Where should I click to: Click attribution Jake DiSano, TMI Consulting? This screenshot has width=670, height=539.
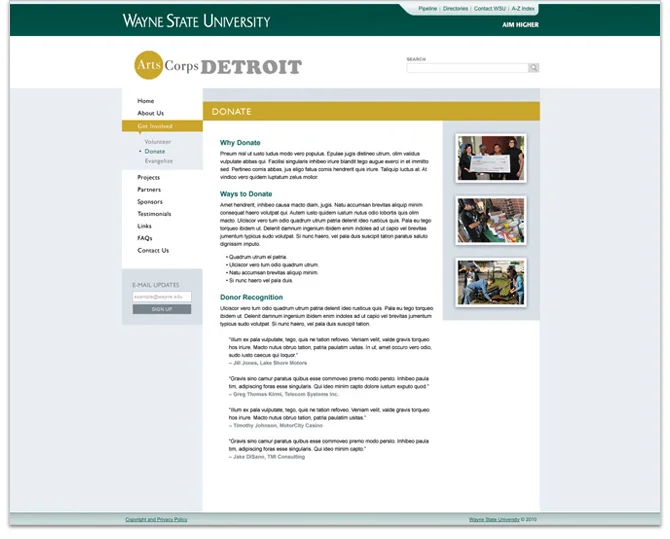pos(267,457)
